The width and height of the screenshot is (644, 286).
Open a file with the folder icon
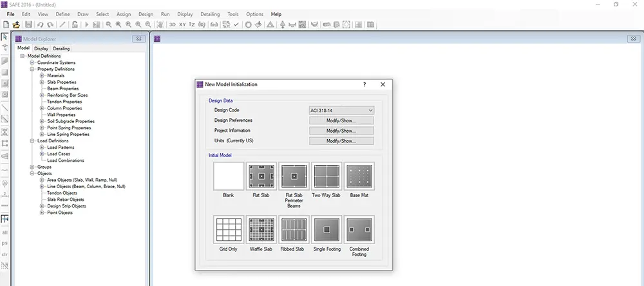pos(17,24)
